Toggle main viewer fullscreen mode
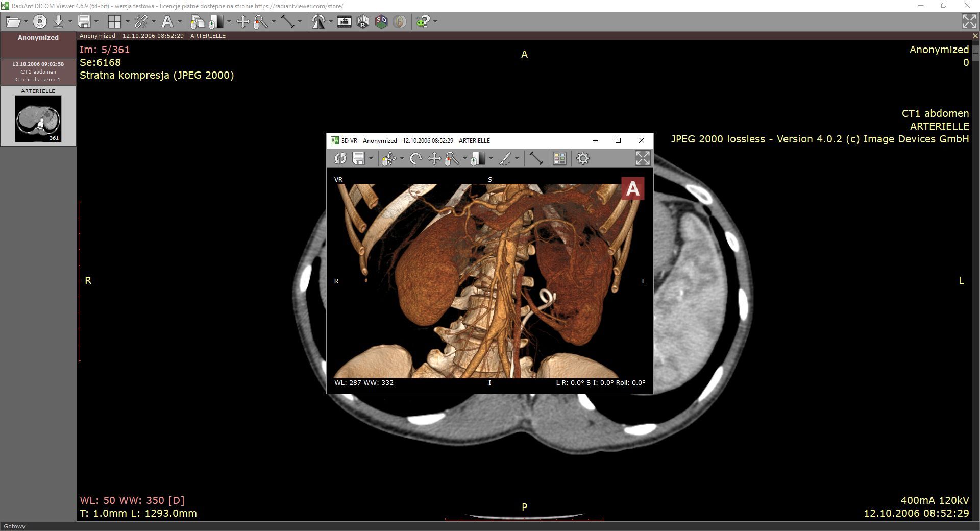The width and height of the screenshot is (980, 531). 969,21
